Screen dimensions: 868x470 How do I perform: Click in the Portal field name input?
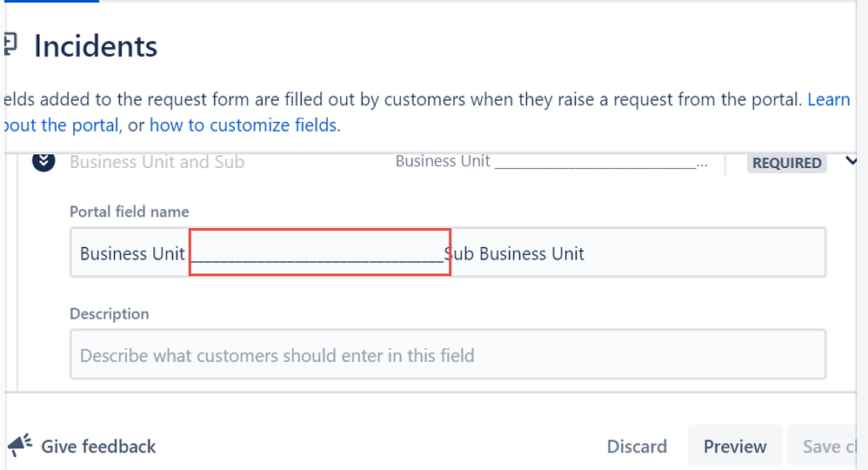coord(448,252)
